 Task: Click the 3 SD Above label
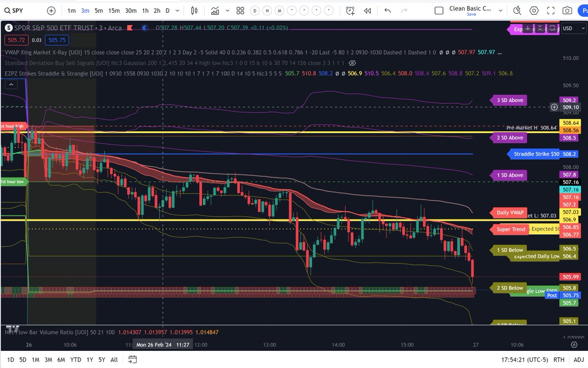point(510,100)
